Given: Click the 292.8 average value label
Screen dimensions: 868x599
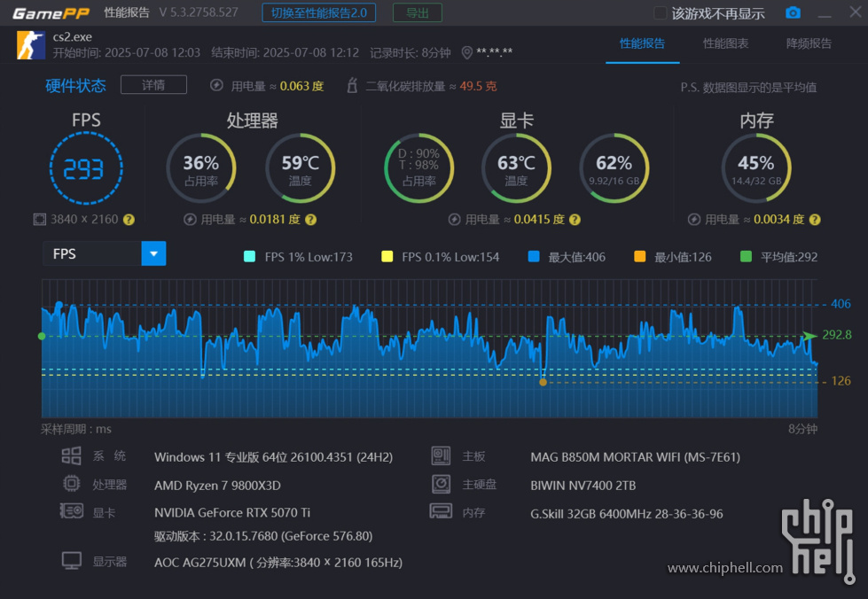Looking at the screenshot, I should (x=836, y=335).
